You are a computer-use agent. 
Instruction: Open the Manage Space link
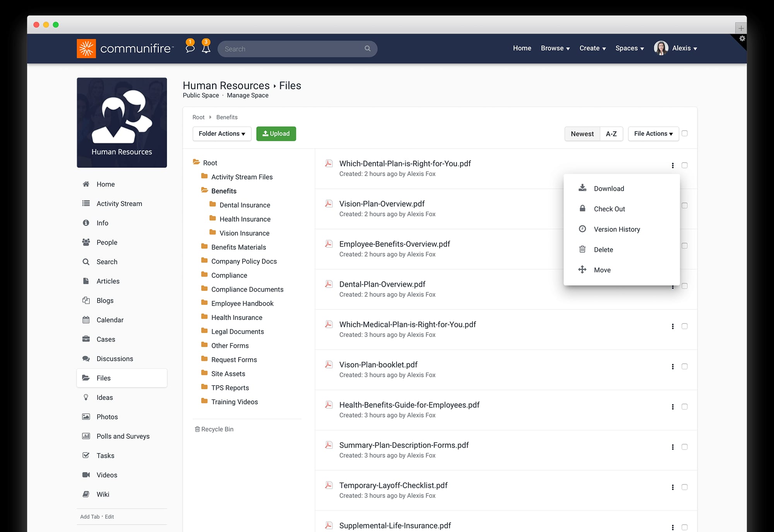pos(247,95)
